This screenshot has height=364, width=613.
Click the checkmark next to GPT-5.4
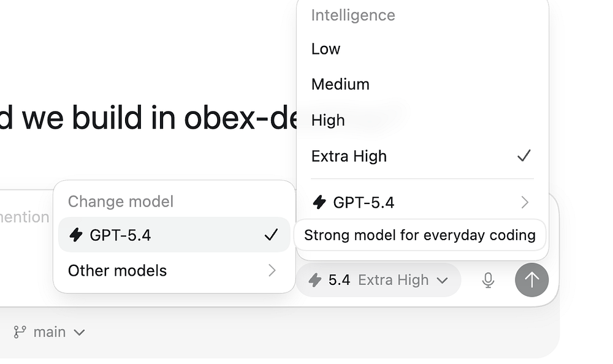click(271, 235)
